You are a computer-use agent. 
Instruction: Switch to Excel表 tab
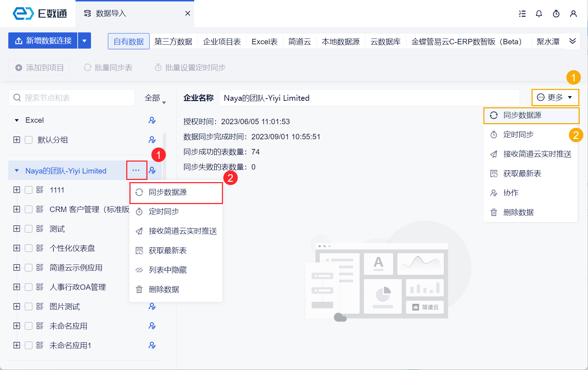tap(265, 41)
